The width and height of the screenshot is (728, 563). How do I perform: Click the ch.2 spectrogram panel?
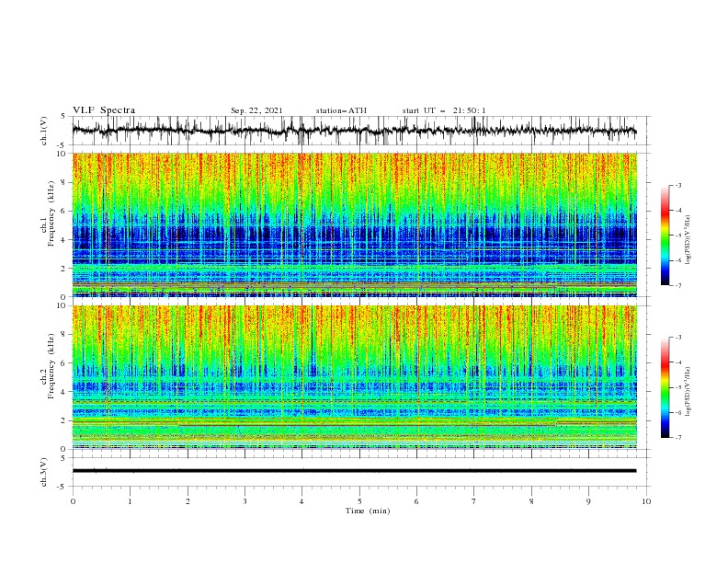pyautogui.click(x=354, y=377)
